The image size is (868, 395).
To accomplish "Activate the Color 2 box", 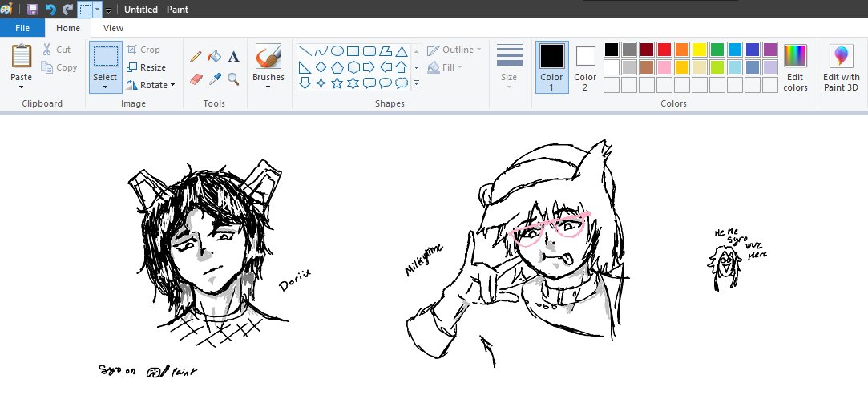I will [x=585, y=67].
